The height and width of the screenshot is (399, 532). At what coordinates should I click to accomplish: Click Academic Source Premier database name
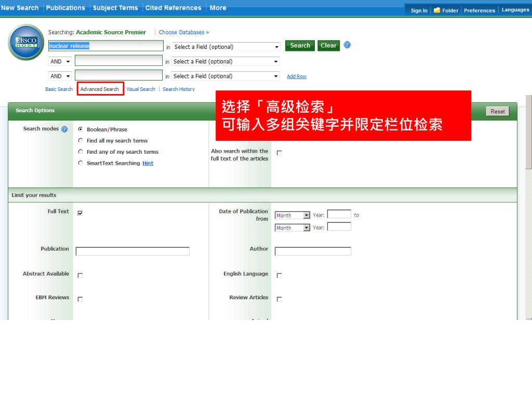[x=111, y=32]
